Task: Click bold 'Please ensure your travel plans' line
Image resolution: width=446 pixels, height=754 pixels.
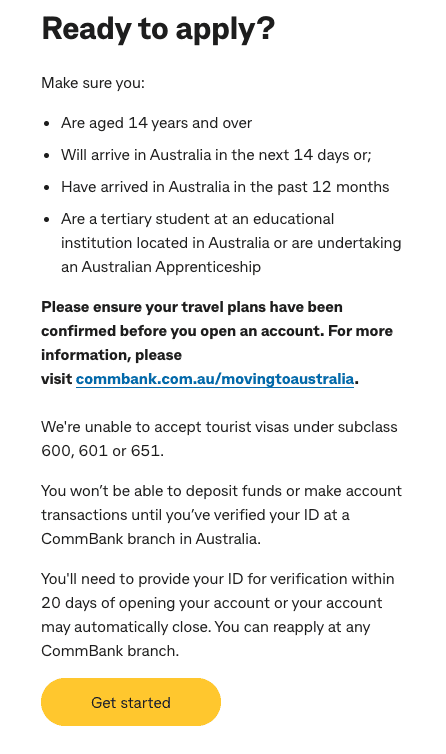Action: click(x=192, y=307)
